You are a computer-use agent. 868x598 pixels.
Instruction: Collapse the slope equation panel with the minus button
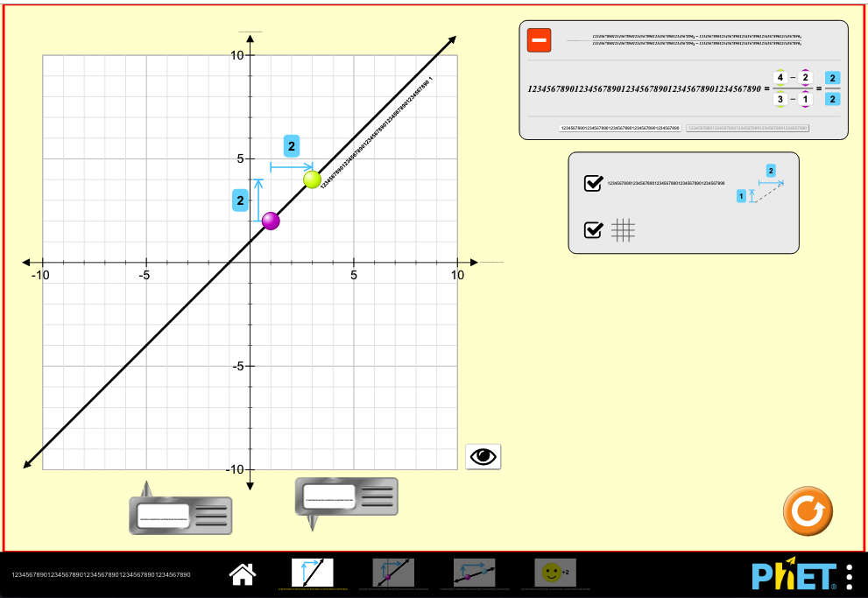point(539,40)
